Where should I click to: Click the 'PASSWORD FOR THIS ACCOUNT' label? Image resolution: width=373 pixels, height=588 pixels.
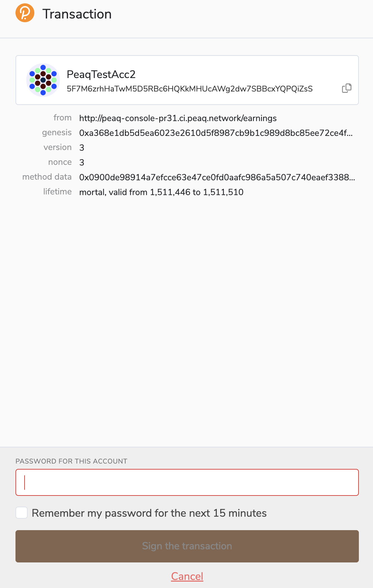[x=71, y=461]
